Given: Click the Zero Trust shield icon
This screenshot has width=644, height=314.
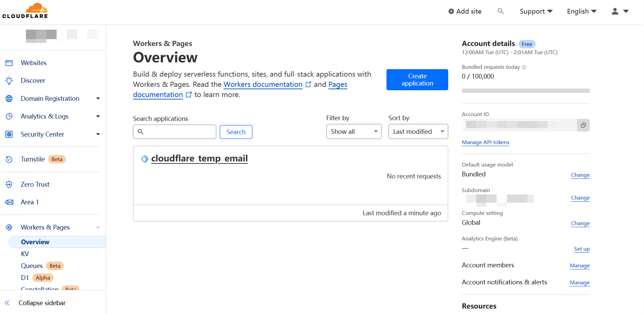Looking at the screenshot, I should pos(9,185).
